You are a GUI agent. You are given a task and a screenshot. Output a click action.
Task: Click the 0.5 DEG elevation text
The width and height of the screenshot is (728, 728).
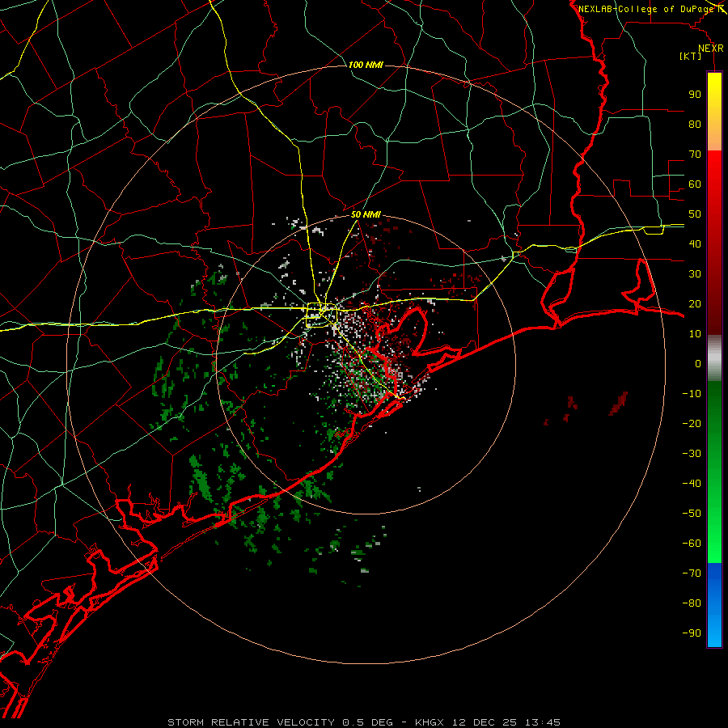[367, 722]
